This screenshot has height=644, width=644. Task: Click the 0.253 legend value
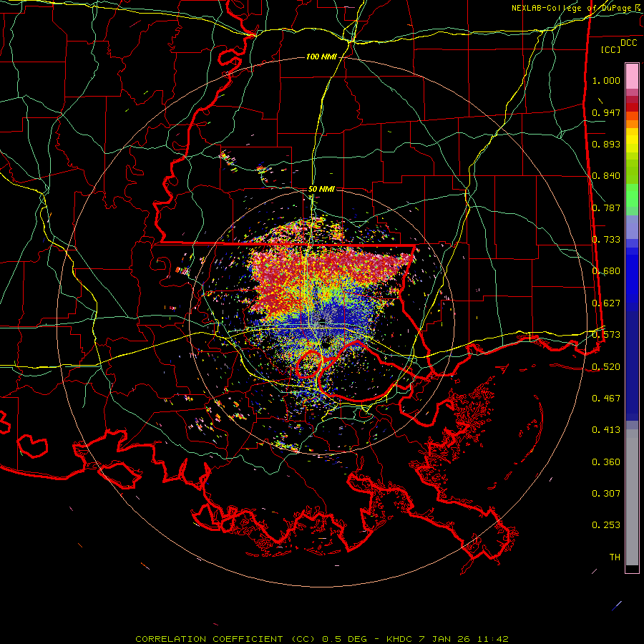point(606,525)
